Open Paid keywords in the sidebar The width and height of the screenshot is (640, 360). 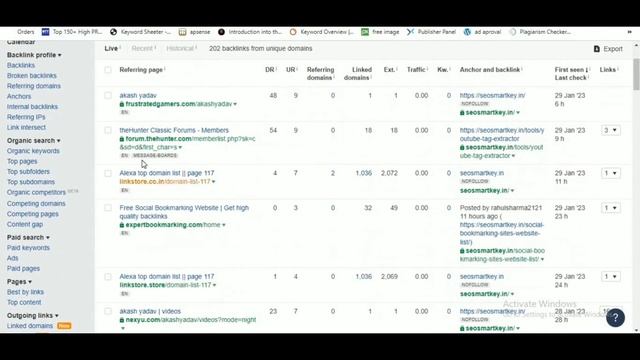pos(28,248)
